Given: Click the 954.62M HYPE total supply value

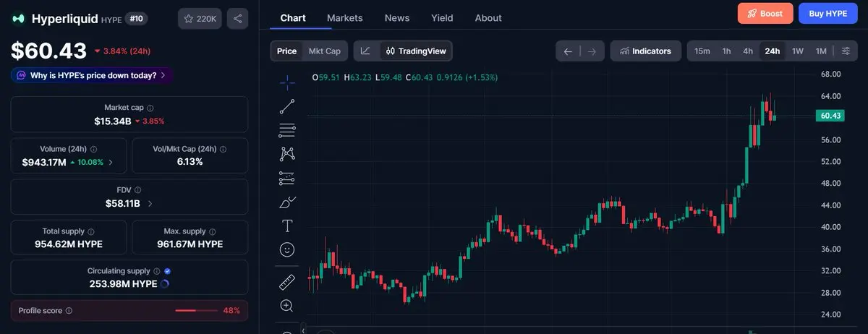Looking at the screenshot, I should pyautogui.click(x=69, y=244).
